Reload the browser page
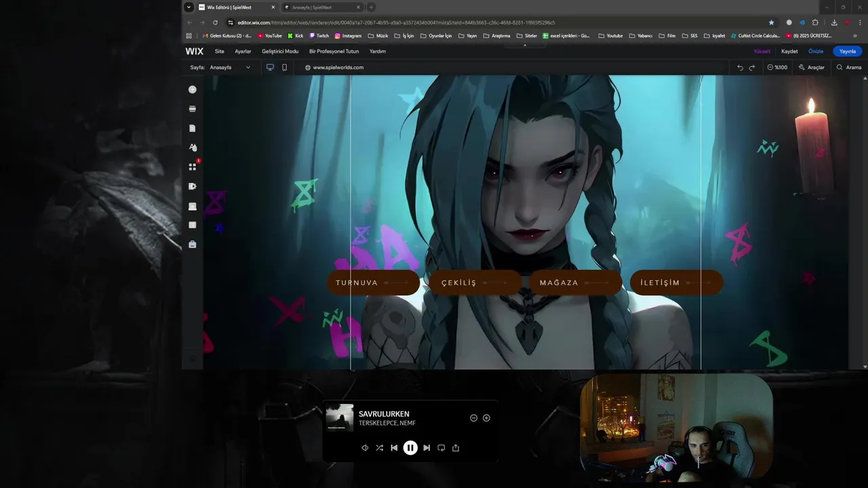 [x=215, y=22]
